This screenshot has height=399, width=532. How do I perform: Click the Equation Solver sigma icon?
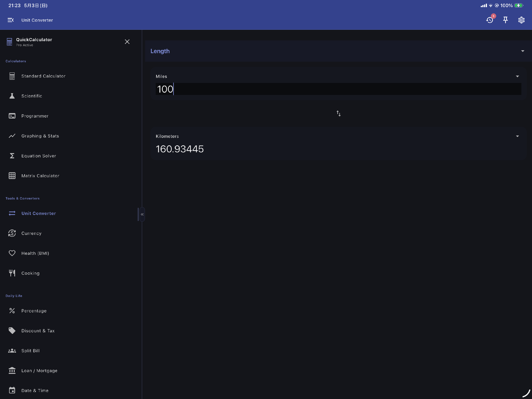12,156
